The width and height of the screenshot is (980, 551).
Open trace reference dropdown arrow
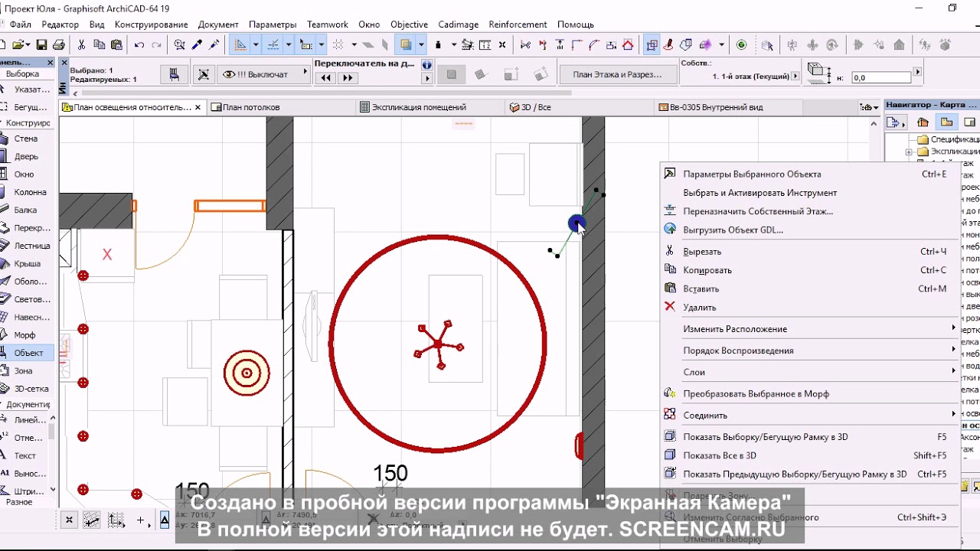click(421, 44)
